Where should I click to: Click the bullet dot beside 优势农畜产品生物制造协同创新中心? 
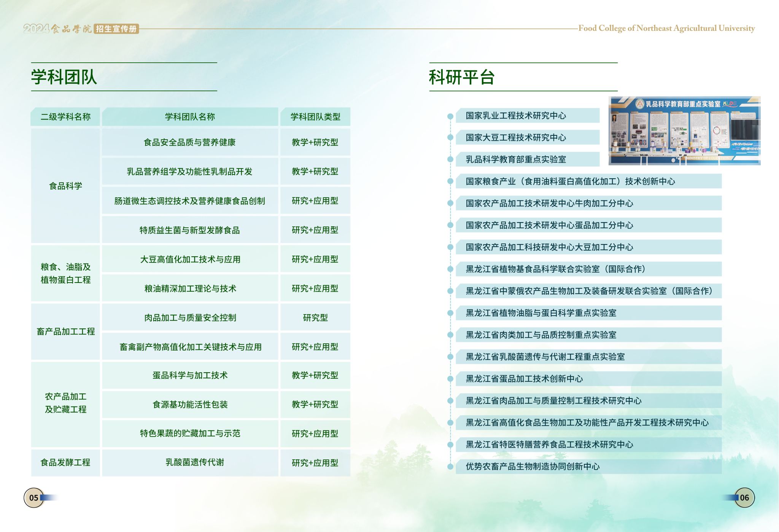click(450, 467)
